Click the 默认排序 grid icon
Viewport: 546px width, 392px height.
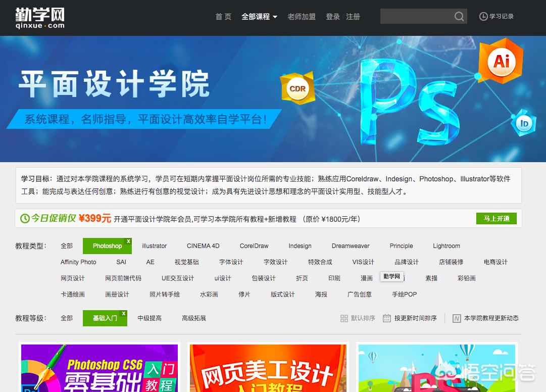click(x=344, y=318)
